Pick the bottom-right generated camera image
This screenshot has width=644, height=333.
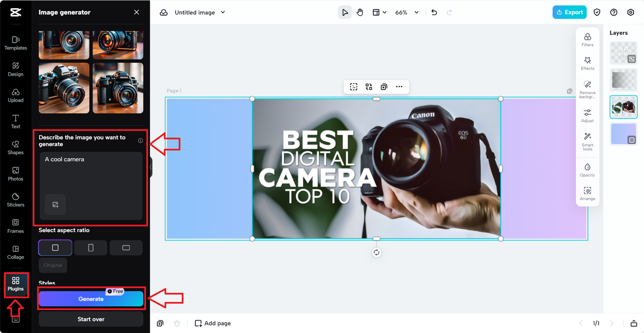118,88
